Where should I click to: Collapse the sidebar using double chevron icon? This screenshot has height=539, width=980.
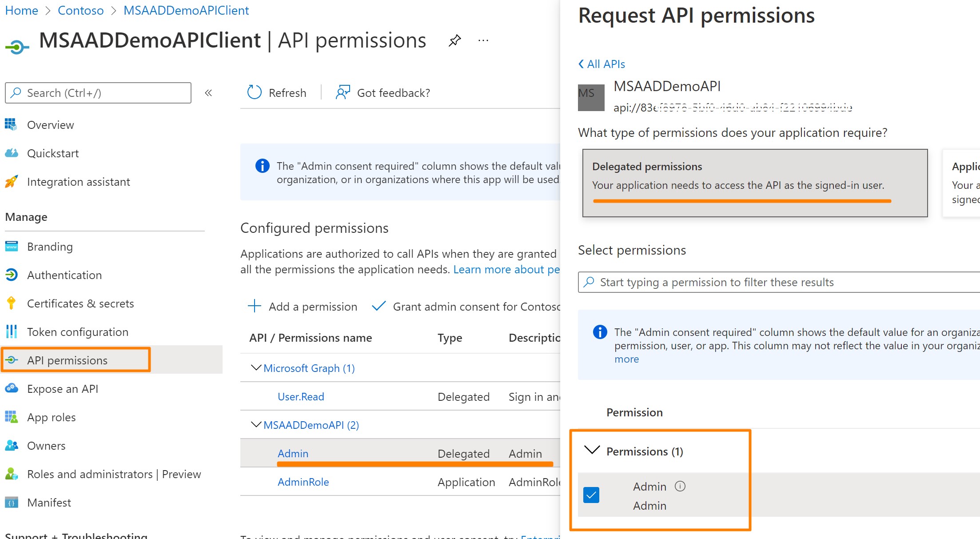[208, 93]
